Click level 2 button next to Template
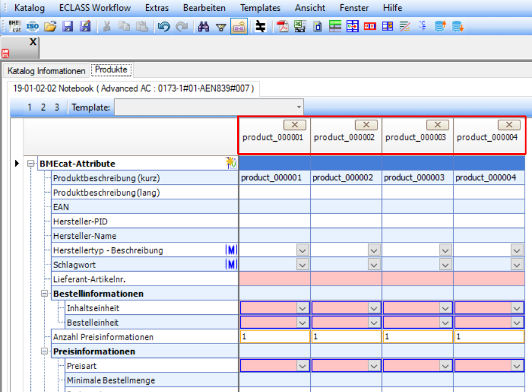This screenshot has width=532, height=392. click(x=43, y=108)
